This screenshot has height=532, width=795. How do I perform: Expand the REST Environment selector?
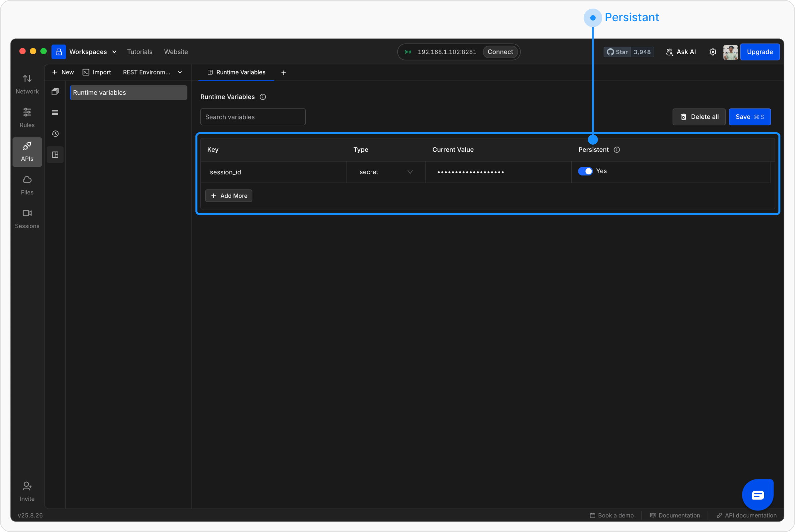click(152, 72)
